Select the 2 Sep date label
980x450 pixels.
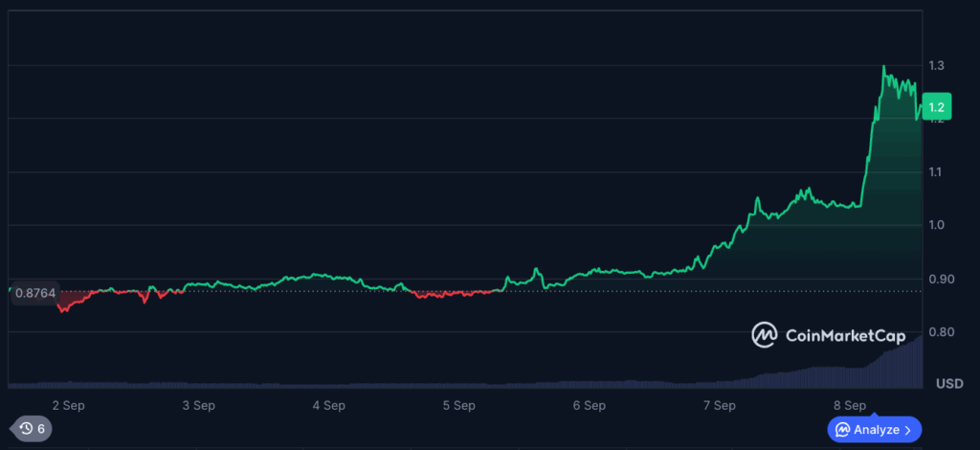(x=69, y=406)
